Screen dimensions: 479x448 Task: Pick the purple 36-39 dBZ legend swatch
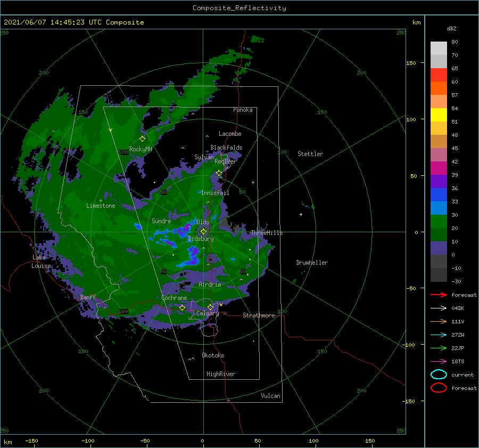click(x=439, y=181)
